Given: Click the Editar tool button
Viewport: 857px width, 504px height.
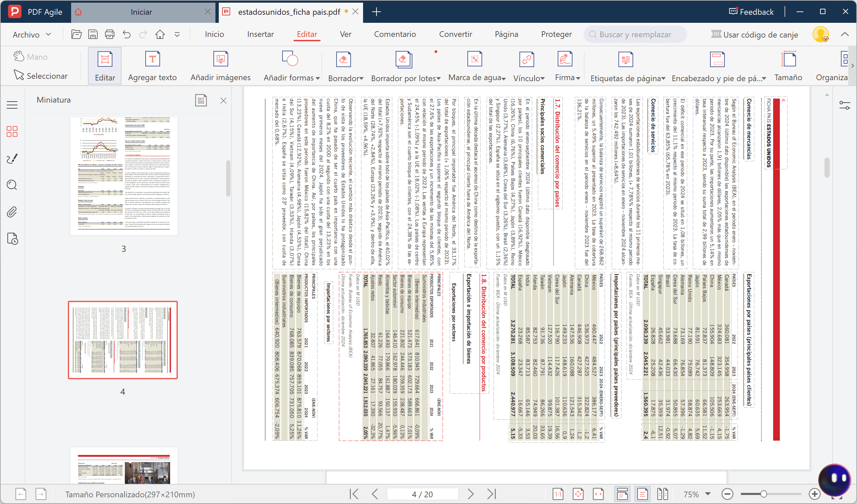Looking at the screenshot, I should tap(105, 66).
